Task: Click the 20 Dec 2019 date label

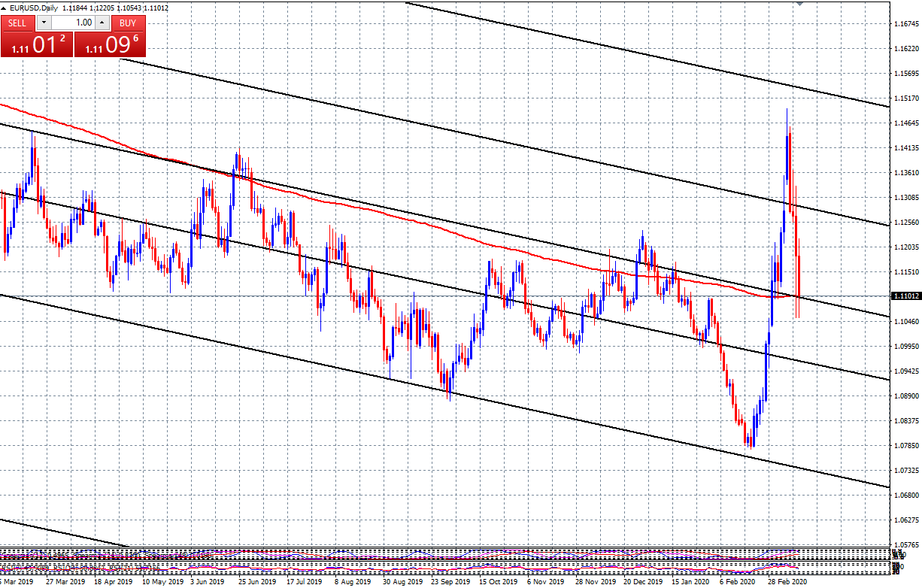Action: pyautogui.click(x=644, y=582)
